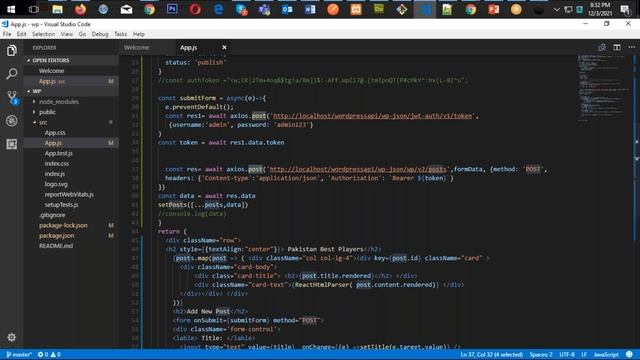Open the View menu
Screen dimensions: 640x360
(67, 34)
